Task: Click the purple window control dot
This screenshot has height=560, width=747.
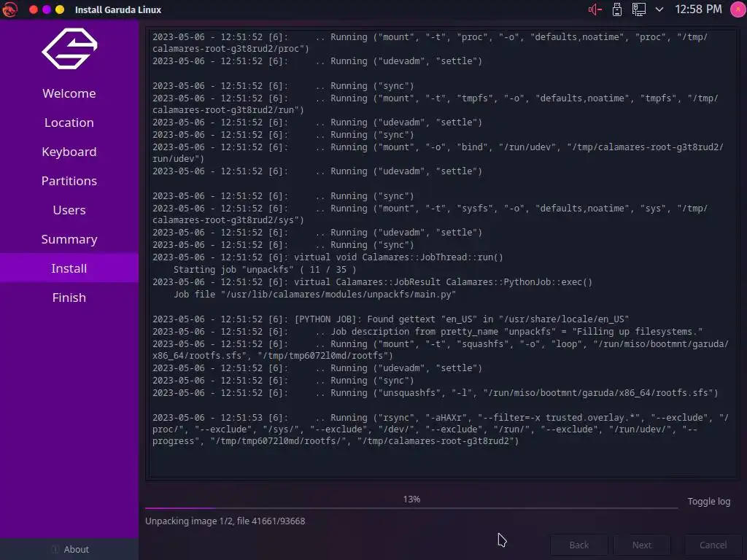Action: pos(47,9)
